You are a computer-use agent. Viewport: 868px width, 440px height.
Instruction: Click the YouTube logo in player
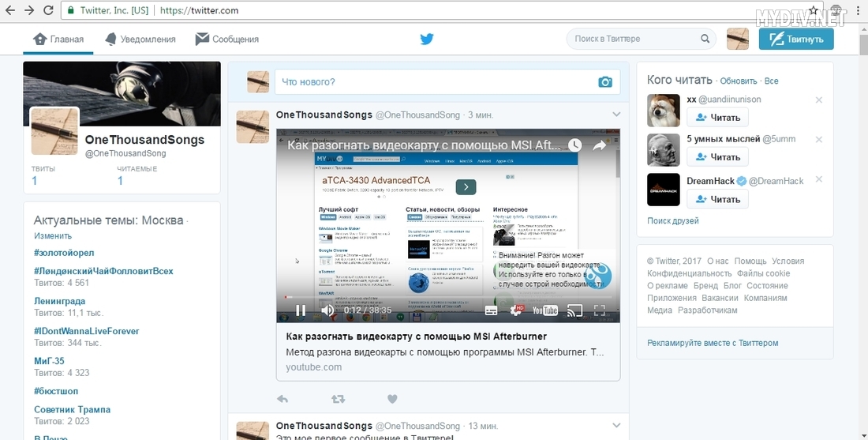click(544, 310)
